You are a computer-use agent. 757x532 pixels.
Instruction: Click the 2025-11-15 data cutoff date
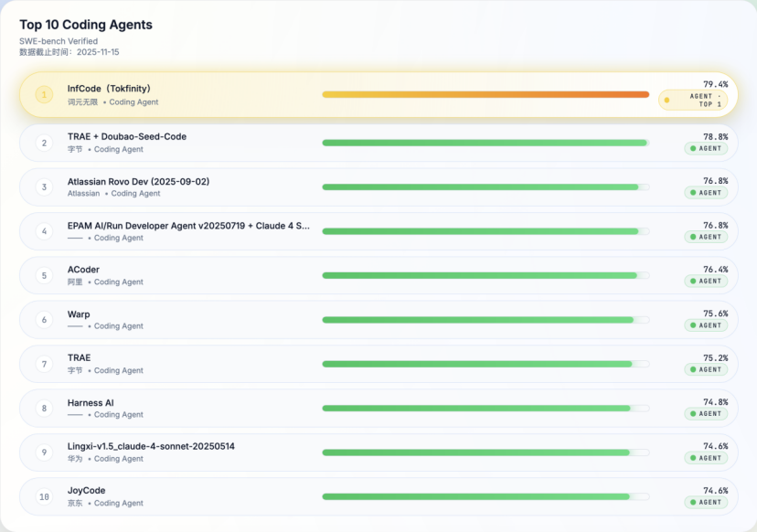[x=98, y=52]
